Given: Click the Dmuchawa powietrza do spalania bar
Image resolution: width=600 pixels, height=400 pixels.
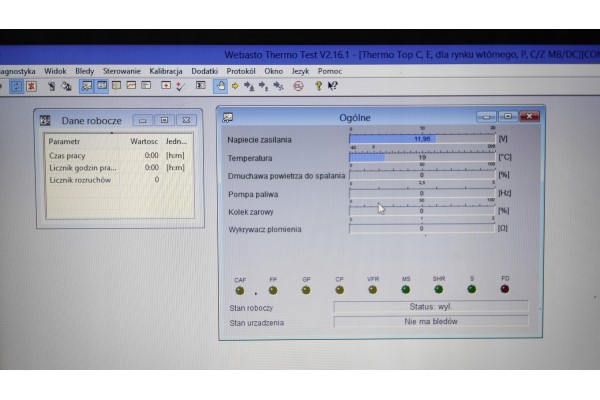Looking at the screenshot, I should click(x=422, y=175).
